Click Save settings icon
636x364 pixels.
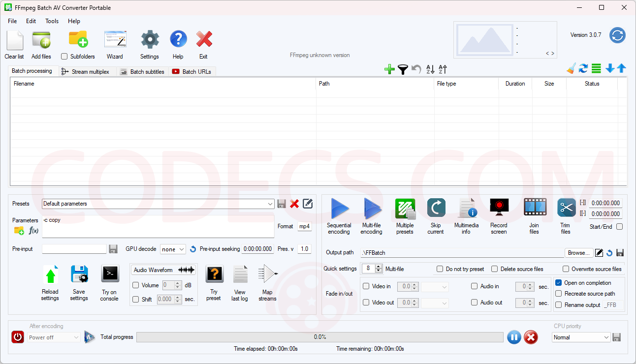point(79,274)
